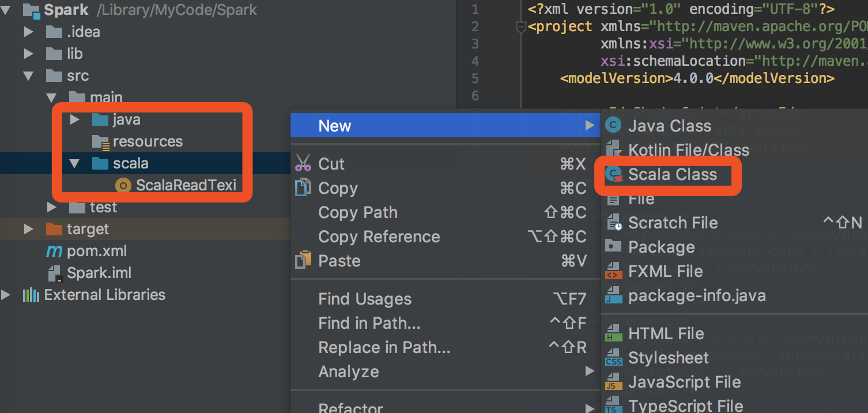Image resolution: width=868 pixels, height=413 pixels.
Task: Collapse the src folder arrow
Action: 29,76
